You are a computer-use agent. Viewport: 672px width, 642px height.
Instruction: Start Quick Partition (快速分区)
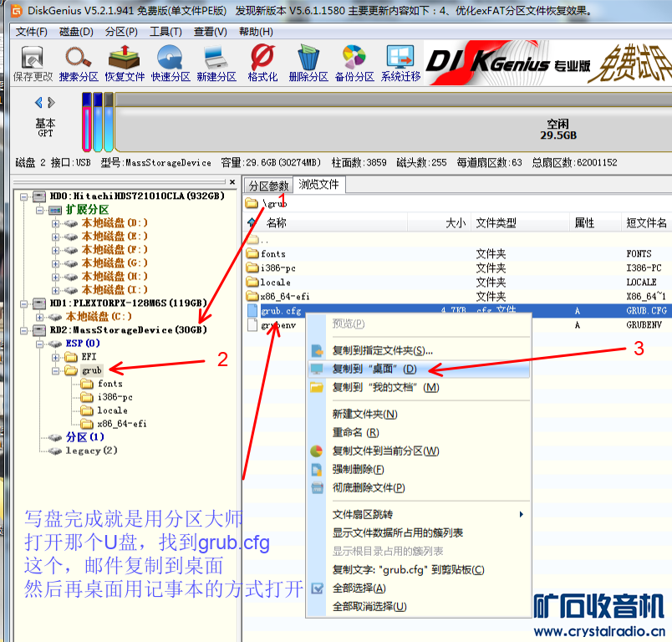[171, 64]
